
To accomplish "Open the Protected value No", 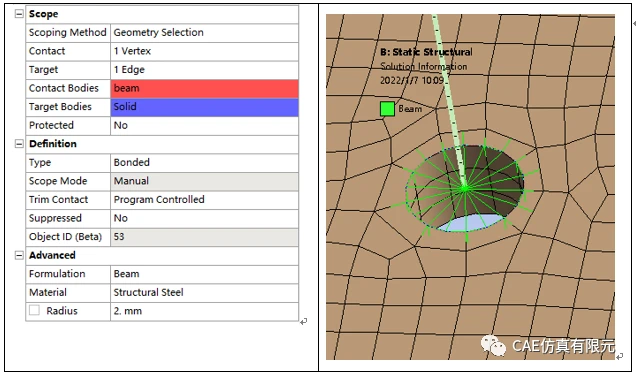I will click(x=204, y=126).
